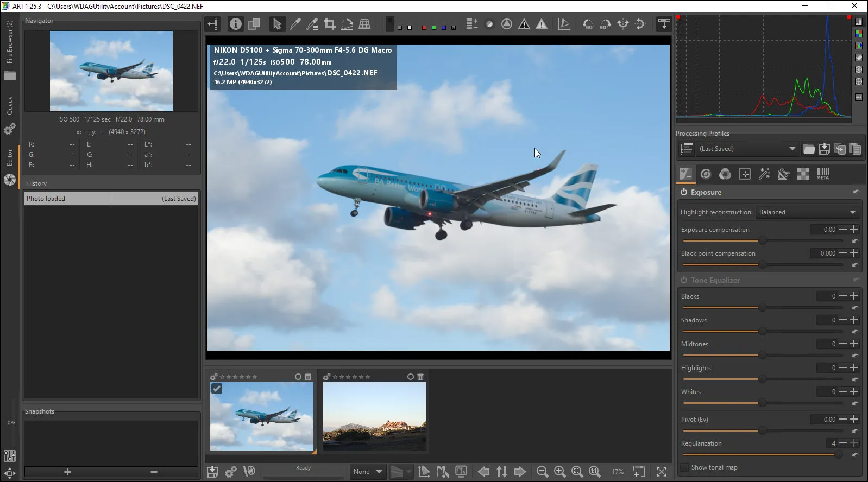Load a processing profile from file
Screen dimensions: 868x482
(x=809, y=149)
